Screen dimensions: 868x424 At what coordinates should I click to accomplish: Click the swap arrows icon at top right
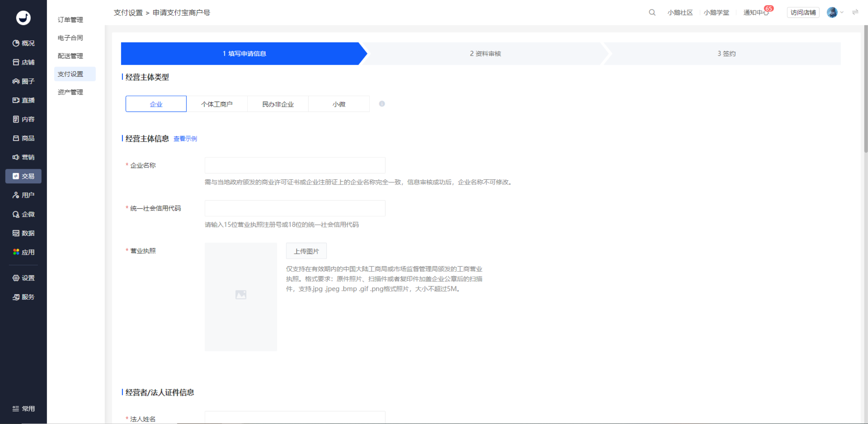point(855,12)
